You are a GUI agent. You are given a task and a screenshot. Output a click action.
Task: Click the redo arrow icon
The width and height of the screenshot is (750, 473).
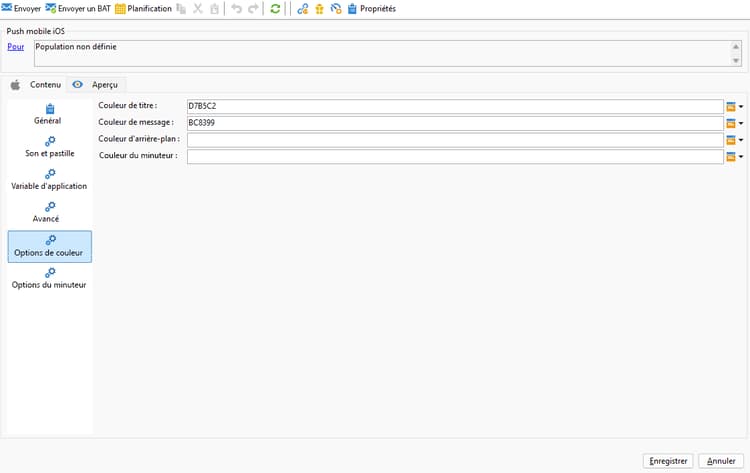(253, 9)
